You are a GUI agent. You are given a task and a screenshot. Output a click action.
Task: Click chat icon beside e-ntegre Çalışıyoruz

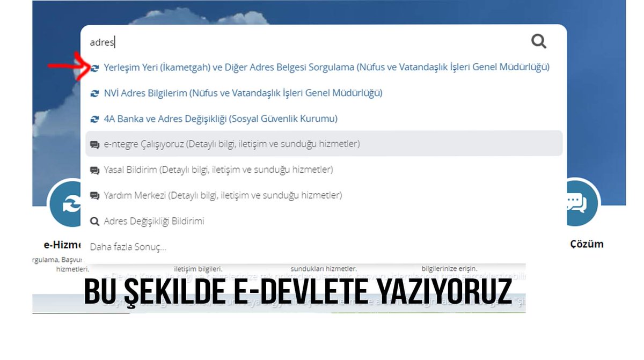94,144
